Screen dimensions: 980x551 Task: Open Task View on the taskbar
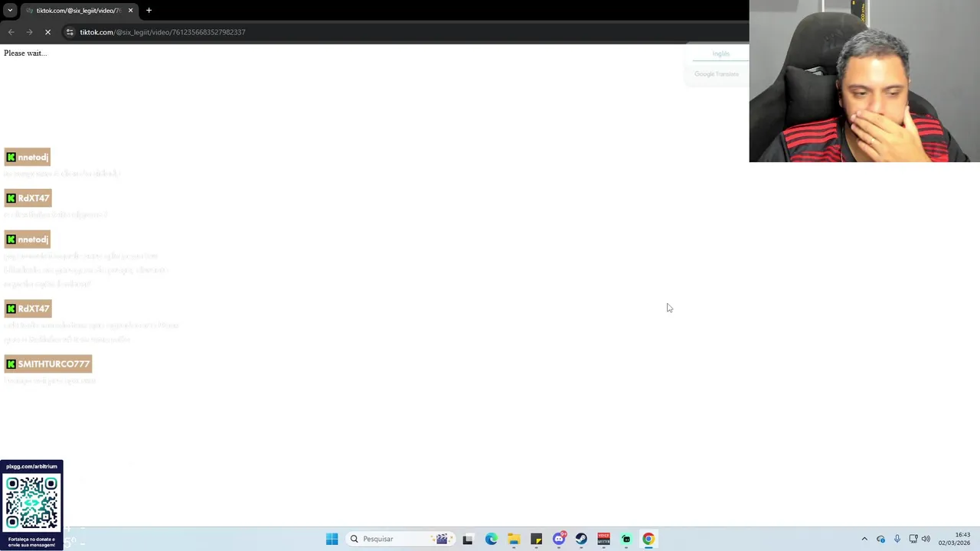point(468,539)
